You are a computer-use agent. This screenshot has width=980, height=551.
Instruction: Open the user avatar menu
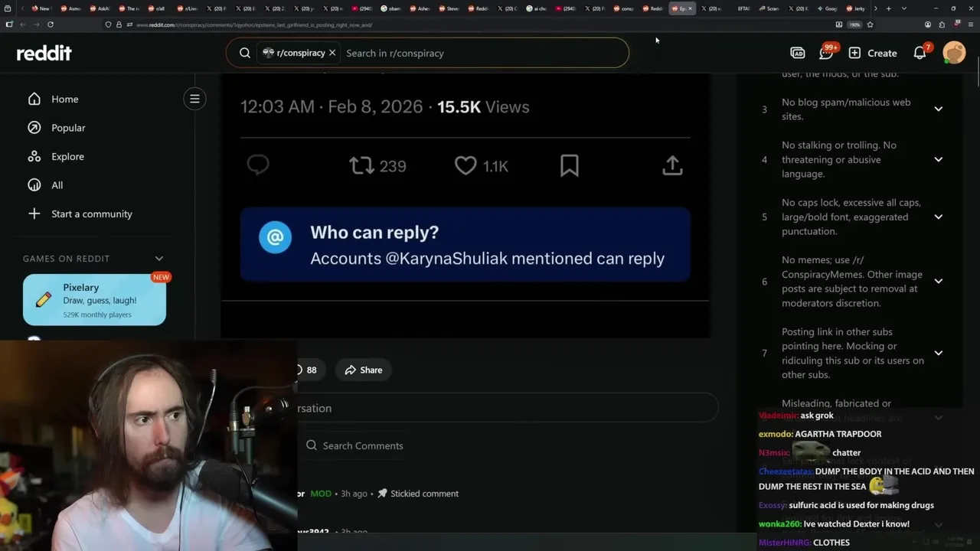[x=954, y=53]
